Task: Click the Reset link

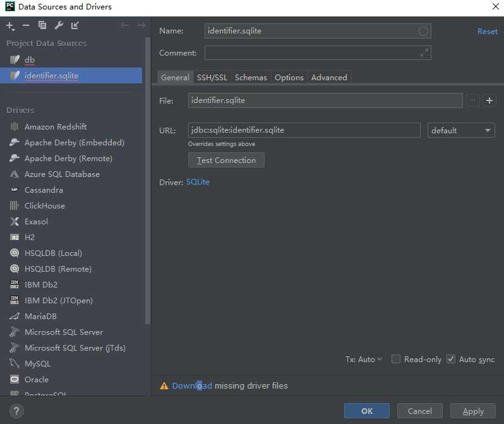Action: 488,32
